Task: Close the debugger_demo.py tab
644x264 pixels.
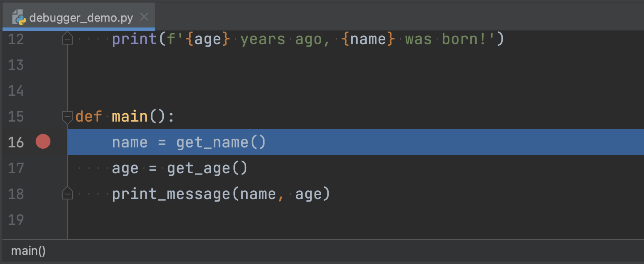Action: (x=144, y=17)
